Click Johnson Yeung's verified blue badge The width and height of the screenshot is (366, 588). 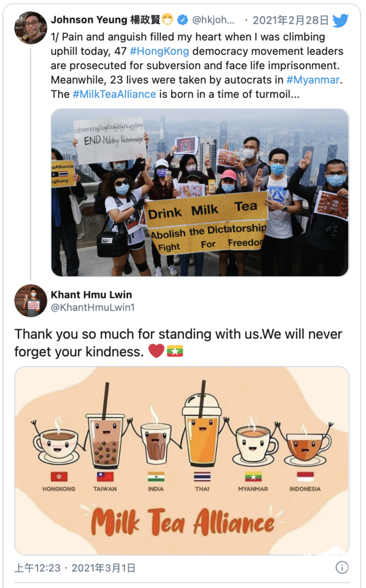coord(182,20)
